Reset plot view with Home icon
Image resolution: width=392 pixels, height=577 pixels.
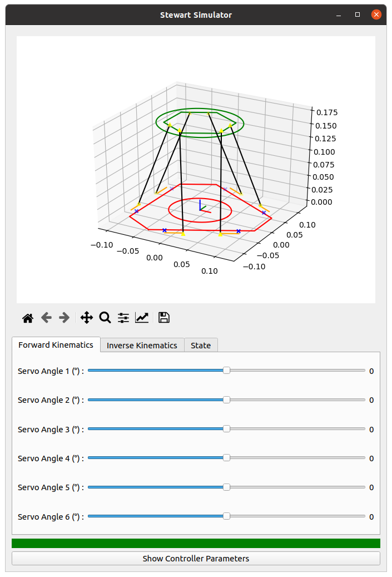click(28, 318)
